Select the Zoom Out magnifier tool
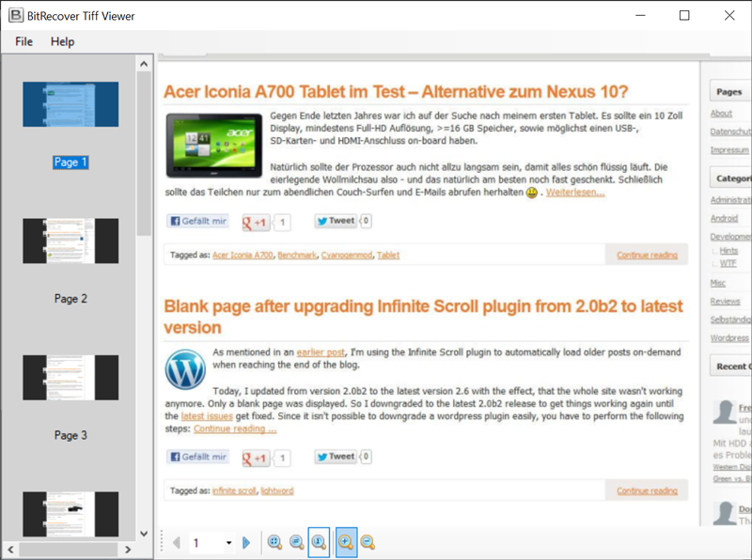 pyautogui.click(x=368, y=542)
